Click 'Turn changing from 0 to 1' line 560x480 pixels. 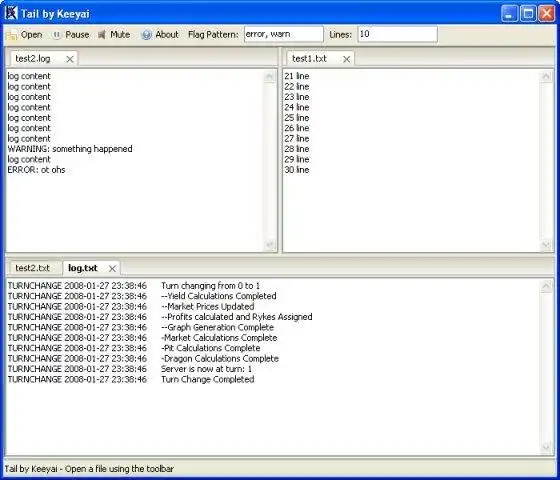point(211,286)
